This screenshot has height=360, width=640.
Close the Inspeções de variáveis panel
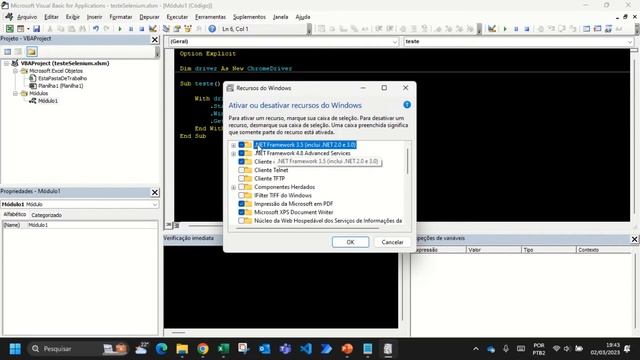coord(634,239)
